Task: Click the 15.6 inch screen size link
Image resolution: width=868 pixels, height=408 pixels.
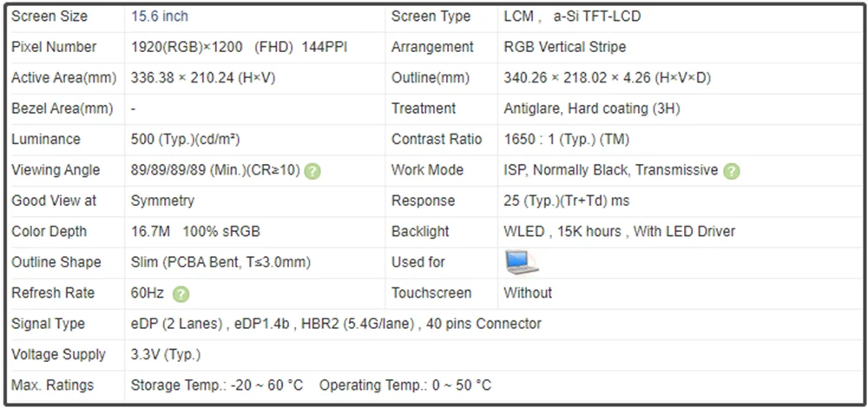Action: click(x=160, y=16)
